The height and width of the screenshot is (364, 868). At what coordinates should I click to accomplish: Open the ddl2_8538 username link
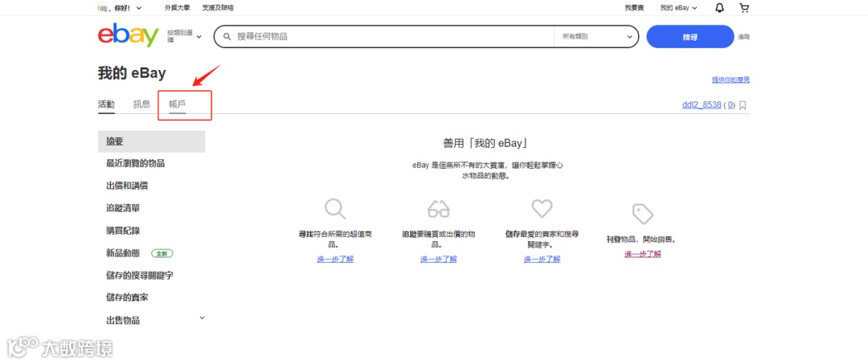(x=702, y=104)
